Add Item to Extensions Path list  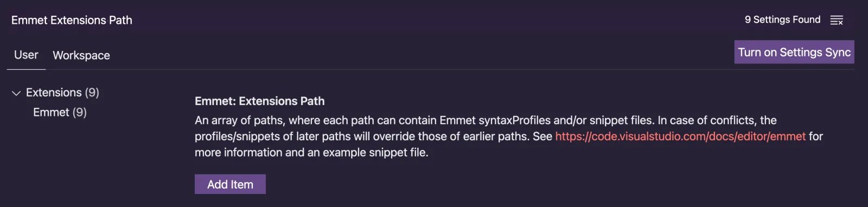[230, 184]
